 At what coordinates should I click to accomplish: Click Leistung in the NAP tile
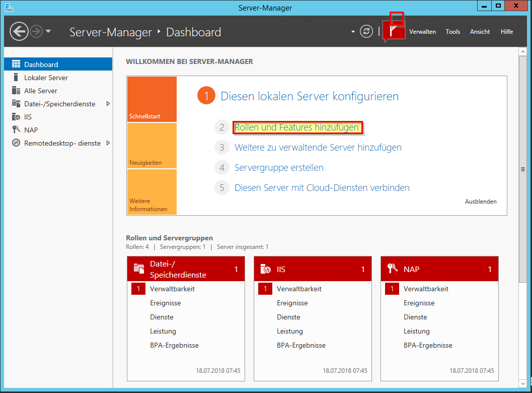[x=417, y=331]
